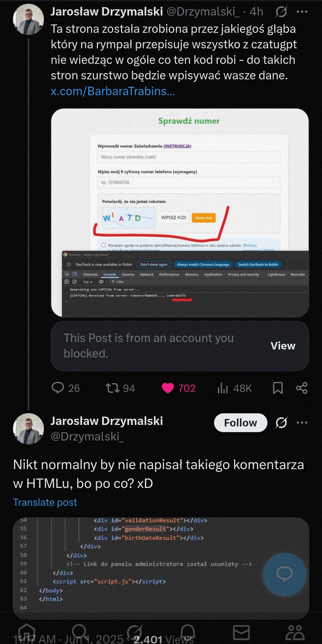Open more options on first post

tap(302, 12)
